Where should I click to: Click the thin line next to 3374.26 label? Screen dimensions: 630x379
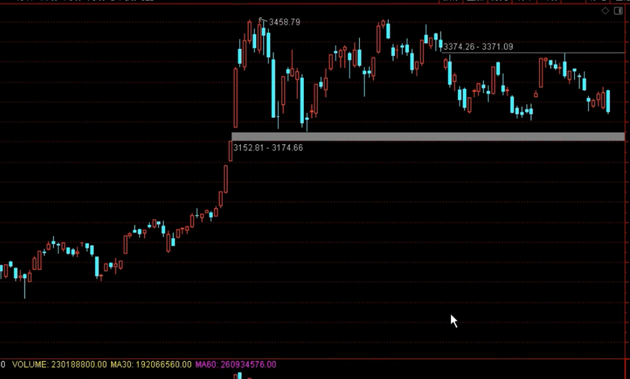[x=569, y=53]
